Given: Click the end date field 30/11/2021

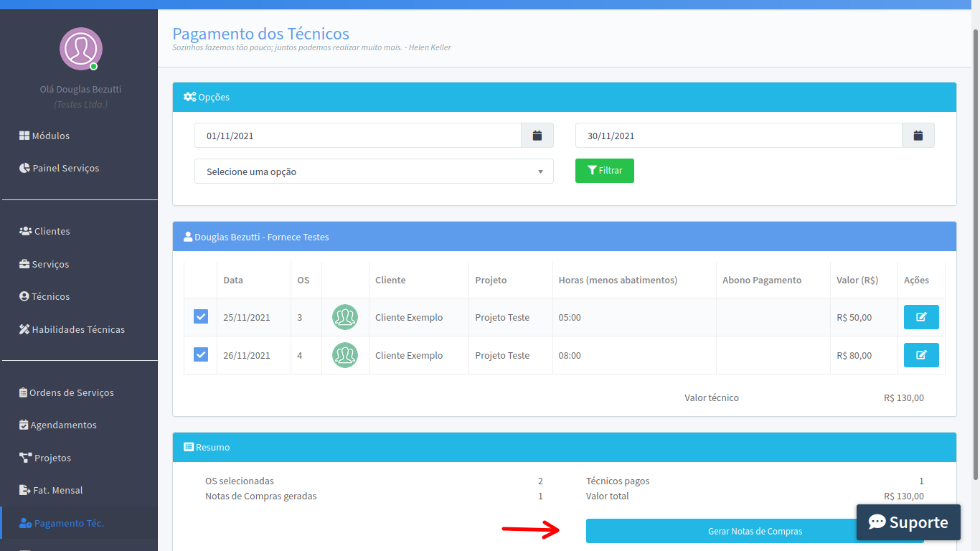Looking at the screenshot, I should 739,136.
